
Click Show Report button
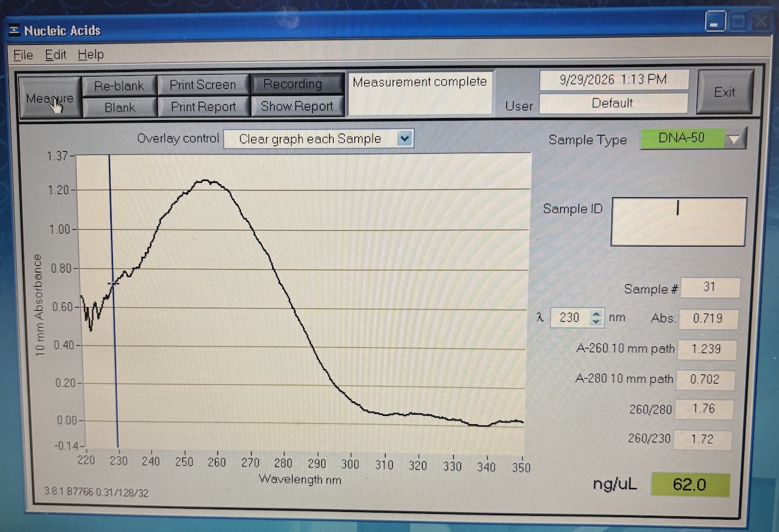(x=297, y=106)
